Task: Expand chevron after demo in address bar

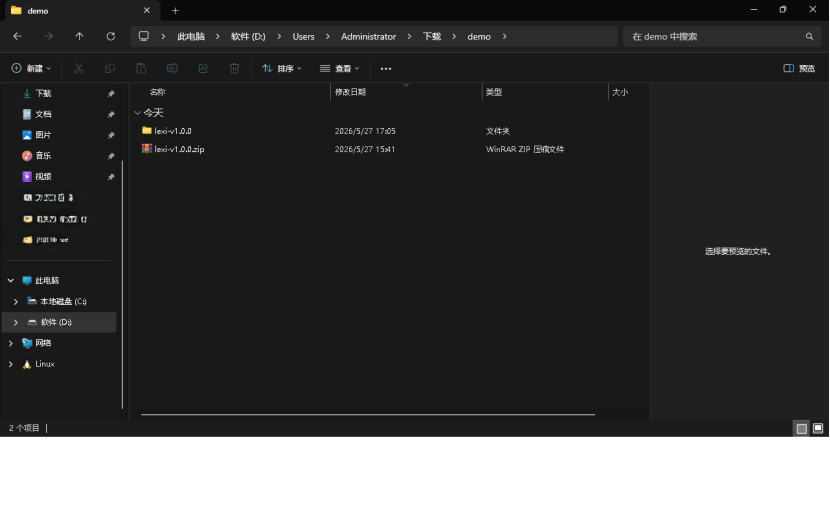Action: click(x=504, y=37)
